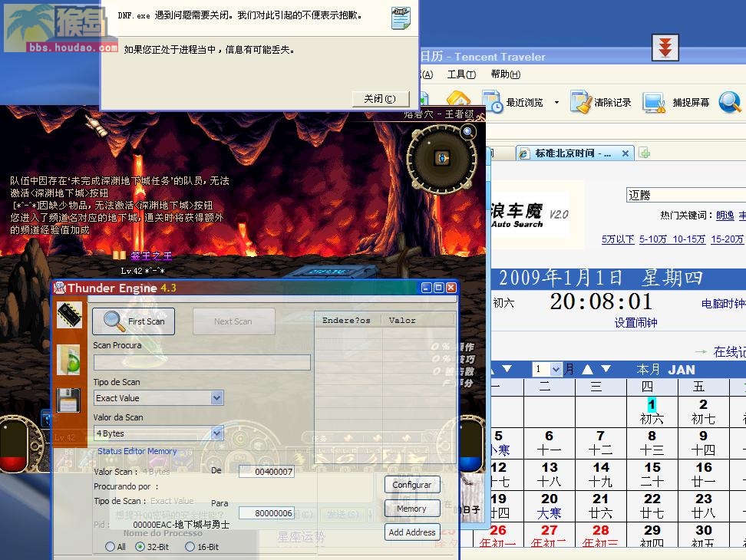
Task: Click the character marker in the minimap center
Action: click(x=442, y=158)
